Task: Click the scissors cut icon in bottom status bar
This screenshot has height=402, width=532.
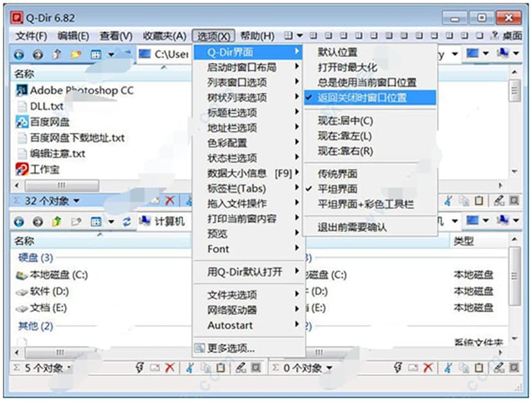Action: [x=190, y=368]
